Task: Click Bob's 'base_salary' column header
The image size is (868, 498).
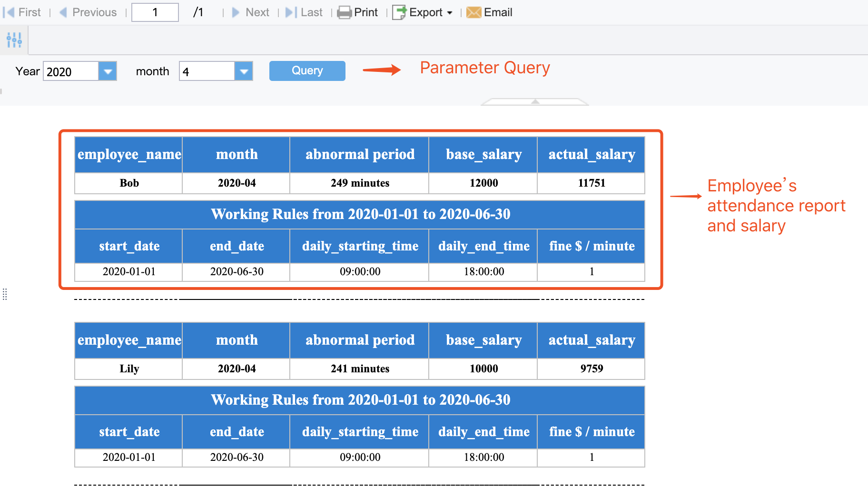Action: pyautogui.click(x=483, y=154)
